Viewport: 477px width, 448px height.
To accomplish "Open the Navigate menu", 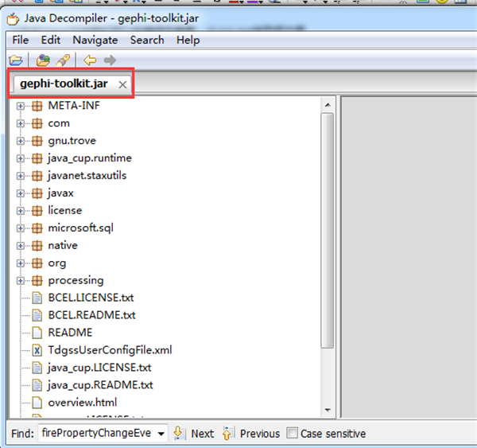I will 95,40.
